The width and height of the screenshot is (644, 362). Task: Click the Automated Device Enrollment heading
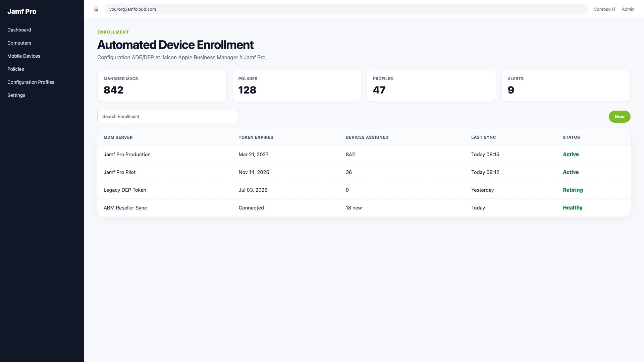pyautogui.click(x=175, y=45)
